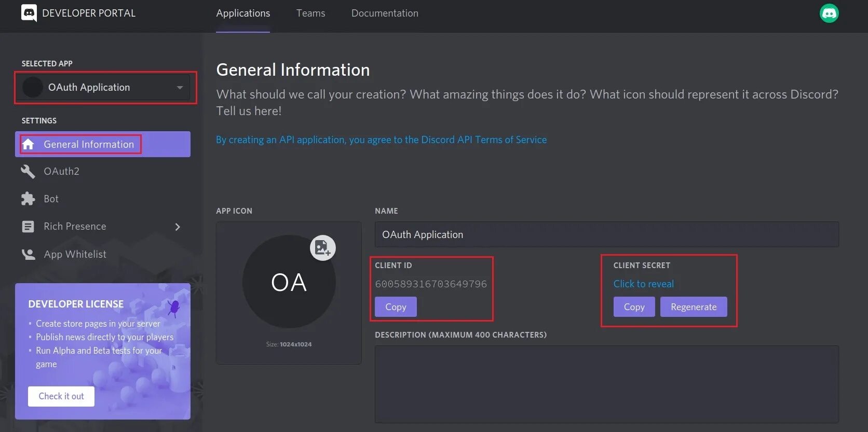Click the APP ICON label
The height and width of the screenshot is (432, 868).
234,211
